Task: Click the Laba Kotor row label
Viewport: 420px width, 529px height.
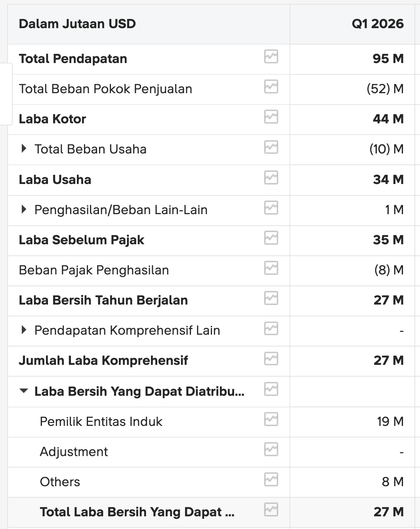Action: click(x=52, y=119)
